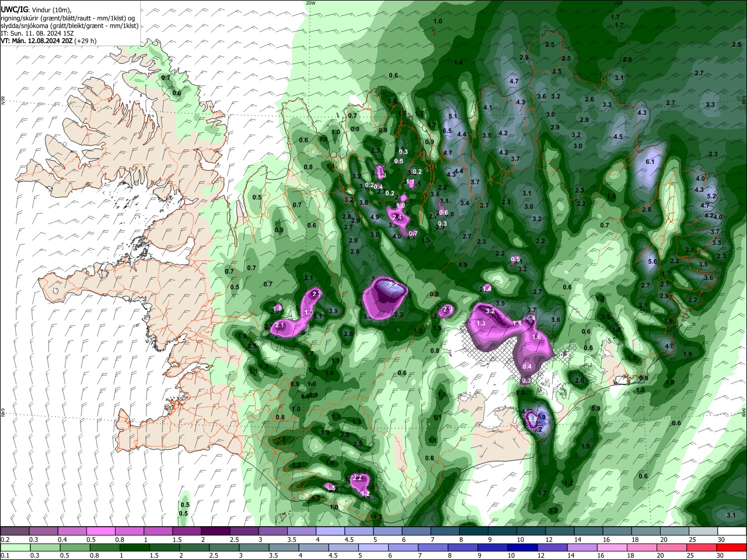This screenshot has width=747, height=560.
Task: Click the '6.1' precipitation value on map
Action: click(x=650, y=162)
